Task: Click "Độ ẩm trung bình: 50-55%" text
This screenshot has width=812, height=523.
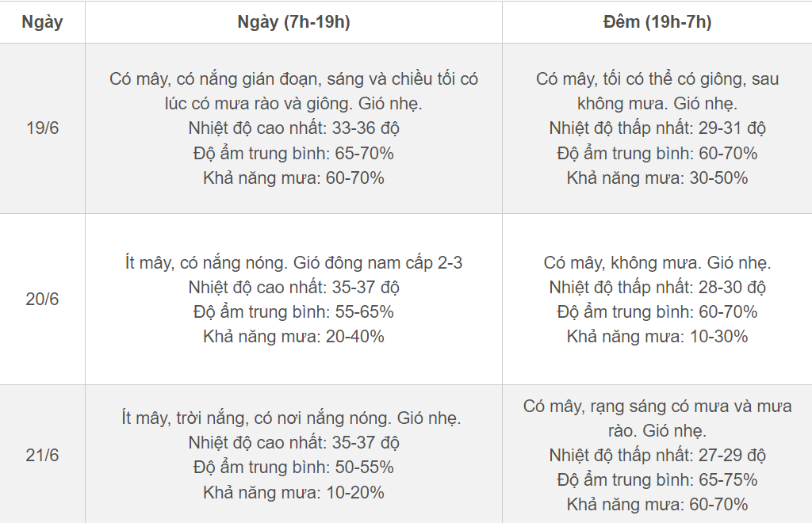Action: coord(293,468)
